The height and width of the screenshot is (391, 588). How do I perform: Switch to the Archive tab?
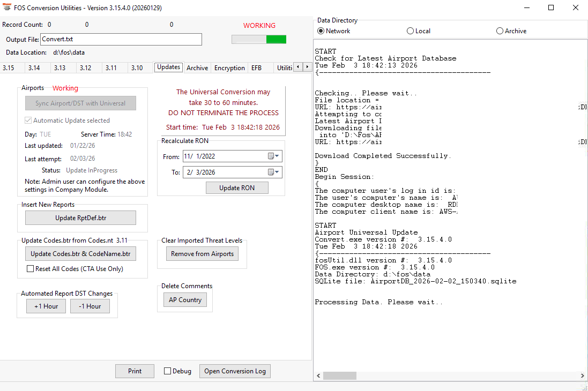(197, 68)
